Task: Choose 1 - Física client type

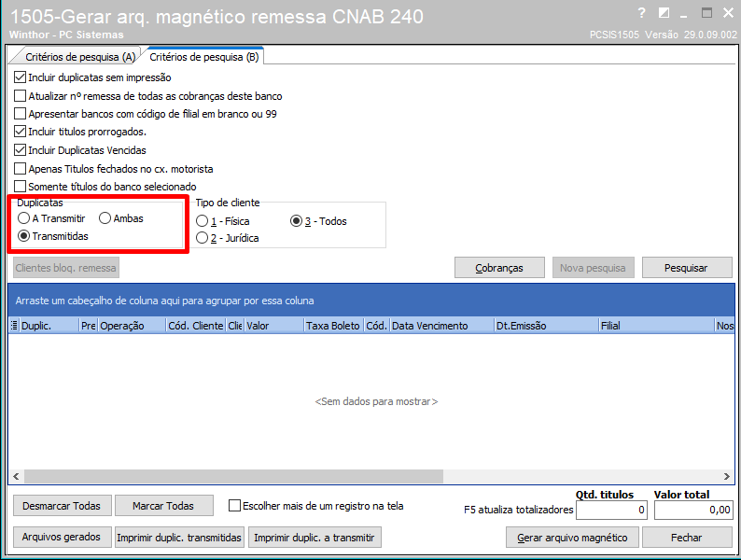Action: coord(202,221)
